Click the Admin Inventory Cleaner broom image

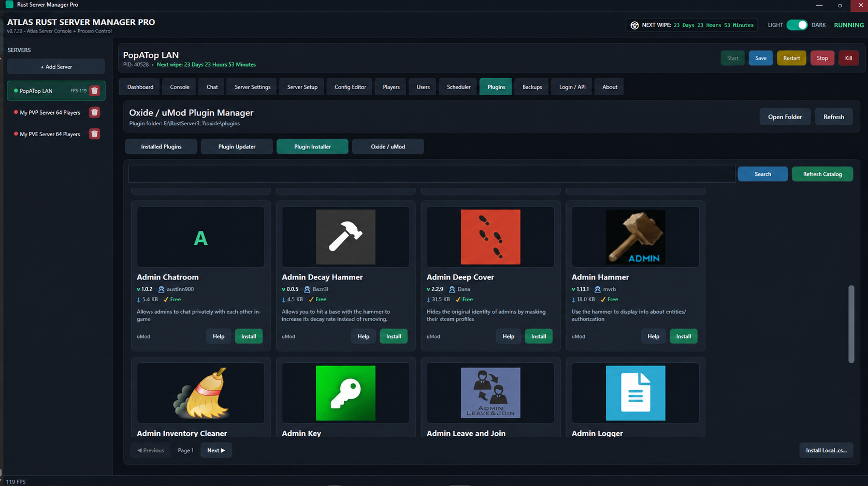click(x=201, y=393)
